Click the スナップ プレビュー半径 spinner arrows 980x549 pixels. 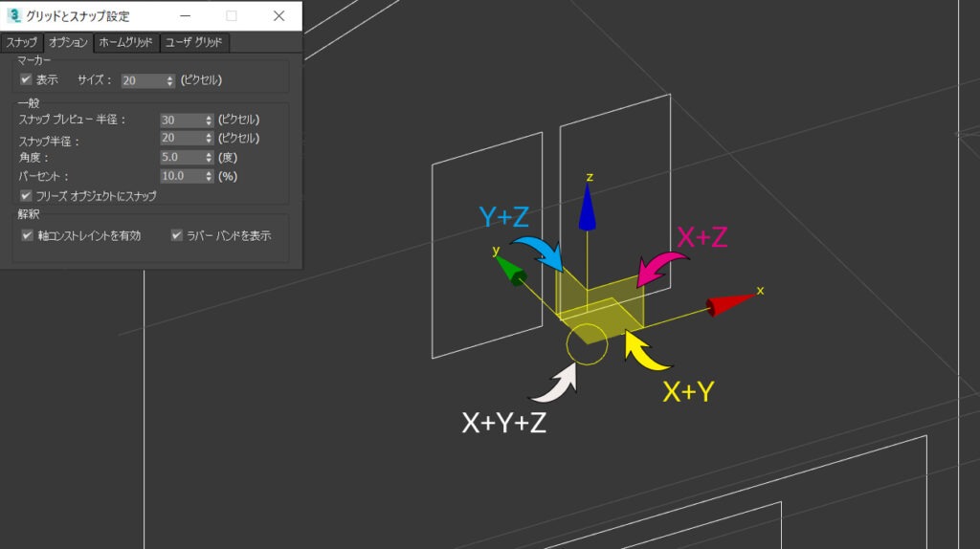pos(209,120)
